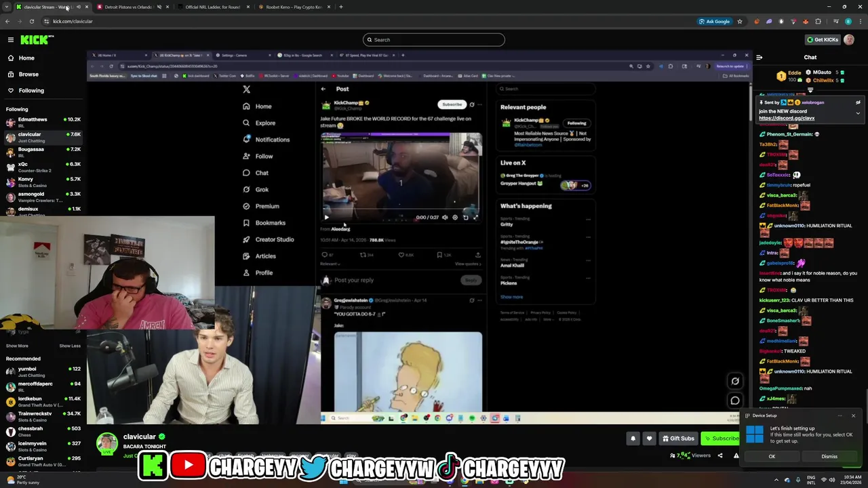Image resolution: width=868 pixels, height=488 pixels.
Task: Report the stream via warning icon
Action: (736, 455)
